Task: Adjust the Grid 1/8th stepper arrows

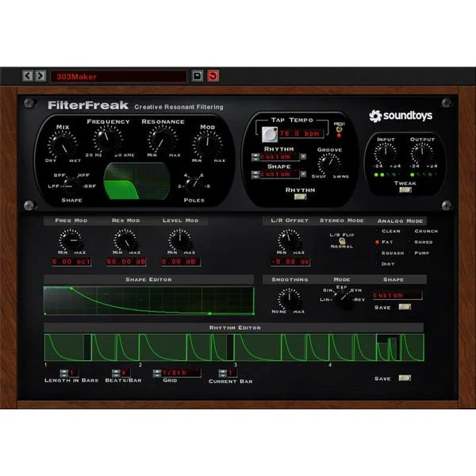Action: [x=157, y=373]
